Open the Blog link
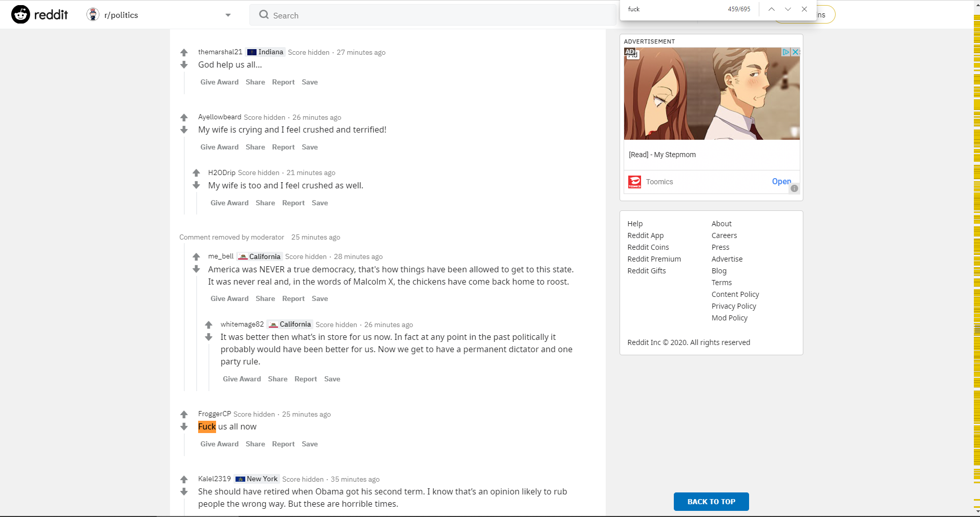Viewport: 980px width, 517px height. (719, 271)
